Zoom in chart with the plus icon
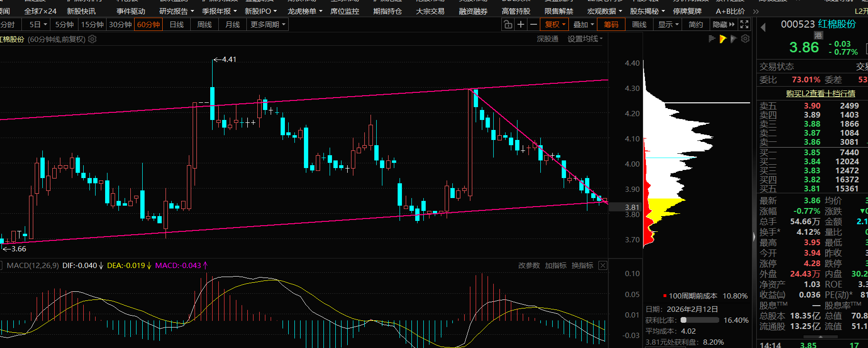This screenshot has height=348, width=868. pos(521,24)
